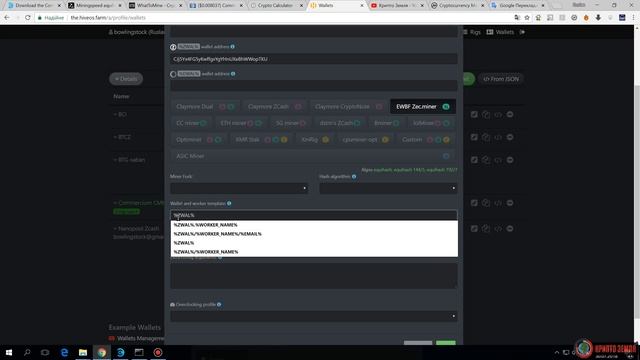The image size is (640, 360).
Task: Edit the Nanopool Zcash wallet row
Action: (x=474, y=229)
